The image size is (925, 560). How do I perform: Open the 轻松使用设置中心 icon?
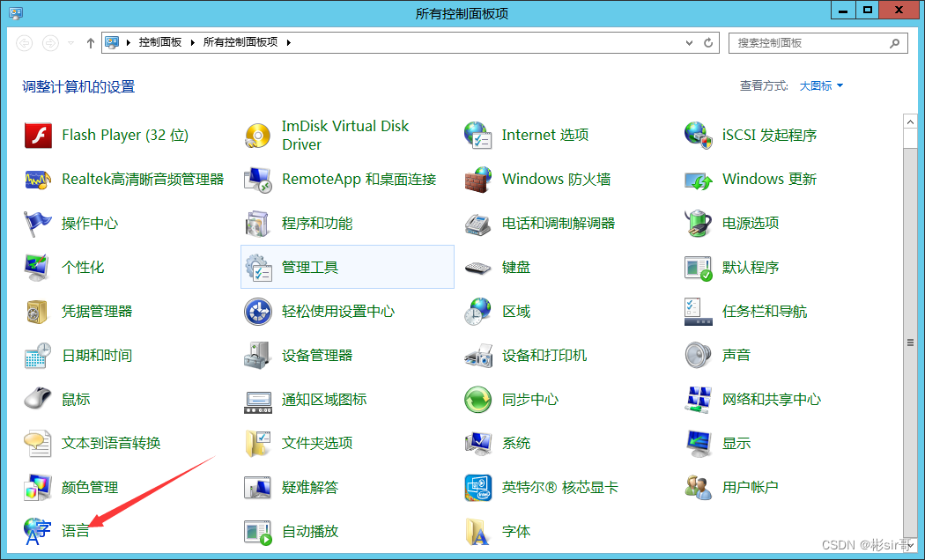coord(258,311)
